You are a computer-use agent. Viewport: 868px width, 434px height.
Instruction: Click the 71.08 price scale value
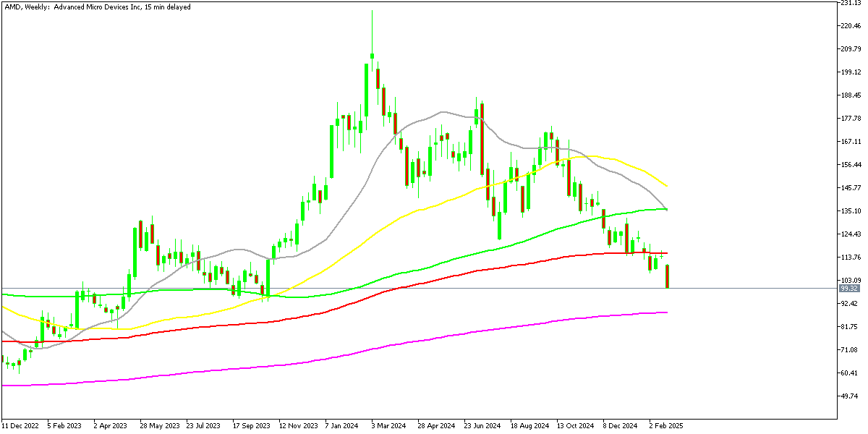[850, 350]
